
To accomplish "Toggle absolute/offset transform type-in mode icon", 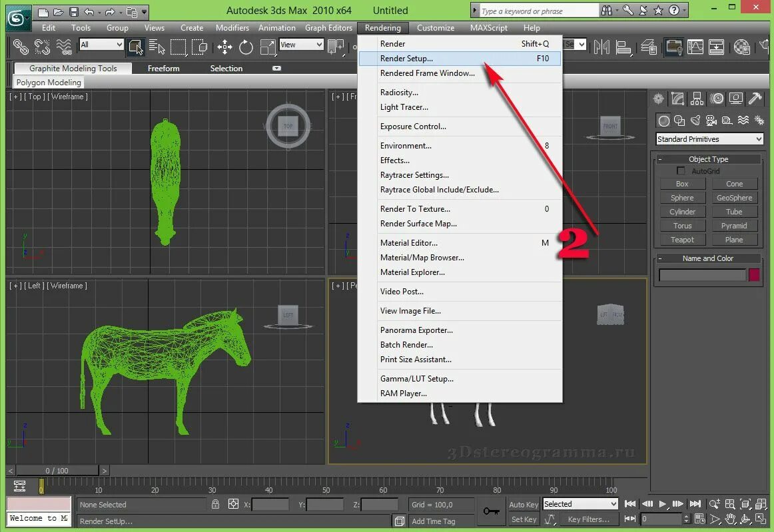I will (x=234, y=504).
